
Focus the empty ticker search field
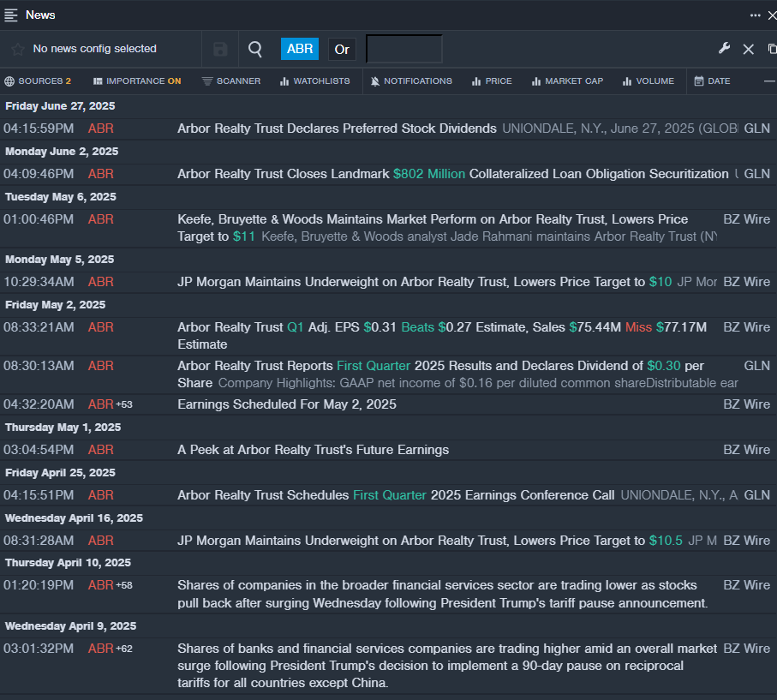pyautogui.click(x=403, y=49)
